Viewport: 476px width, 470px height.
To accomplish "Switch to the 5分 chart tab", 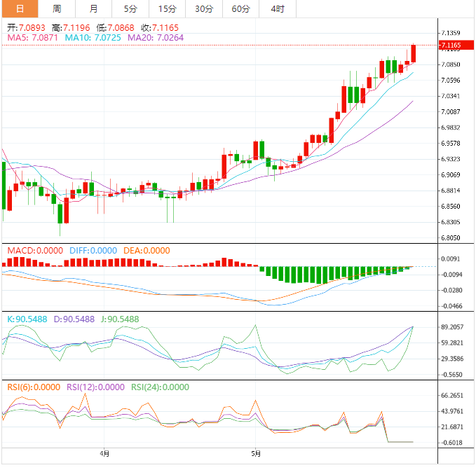I will point(130,9).
